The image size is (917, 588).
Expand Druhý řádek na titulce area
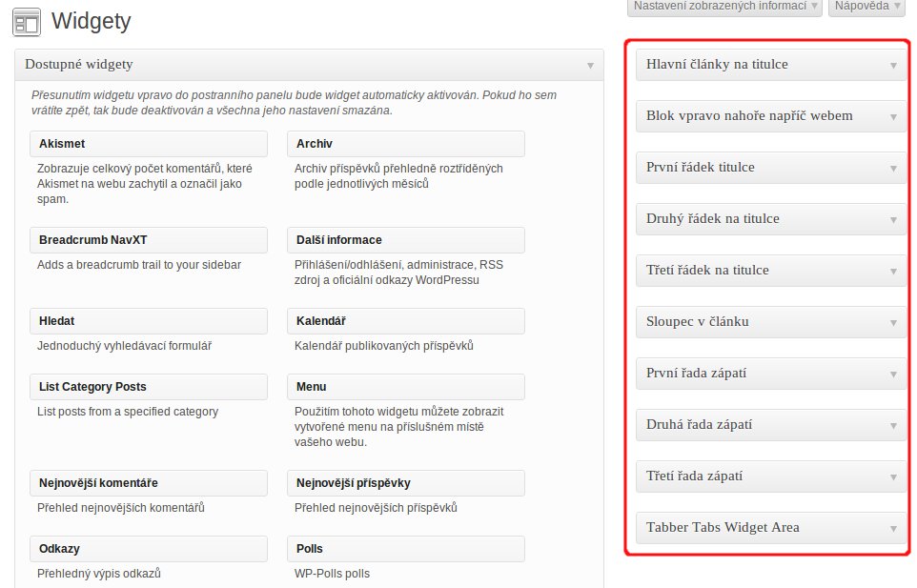click(x=893, y=220)
